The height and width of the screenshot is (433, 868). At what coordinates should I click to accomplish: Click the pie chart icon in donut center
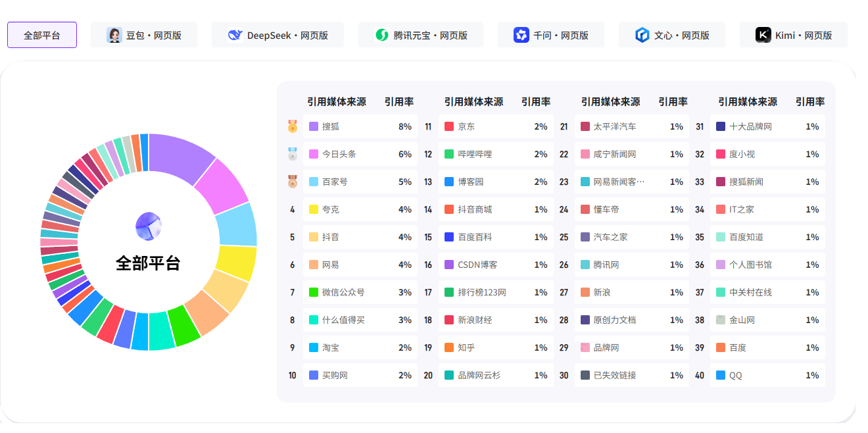coord(149,227)
